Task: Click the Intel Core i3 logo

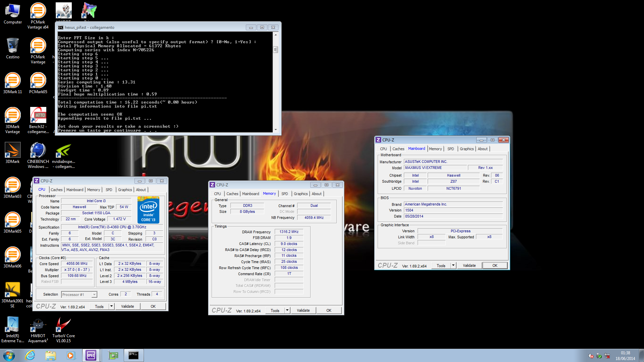Action: pyautogui.click(x=148, y=210)
